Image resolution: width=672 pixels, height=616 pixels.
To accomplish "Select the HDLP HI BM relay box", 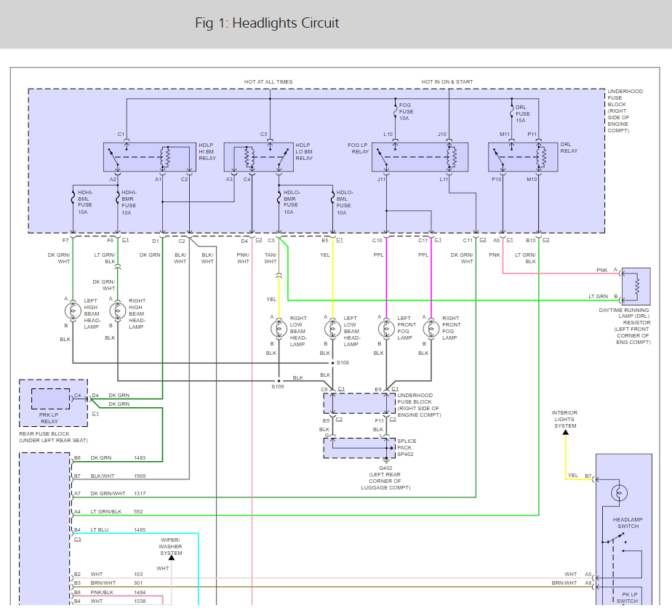I will [150, 157].
